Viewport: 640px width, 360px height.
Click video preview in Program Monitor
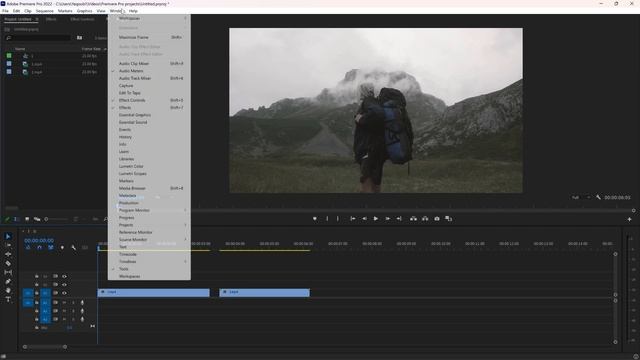tap(376, 110)
